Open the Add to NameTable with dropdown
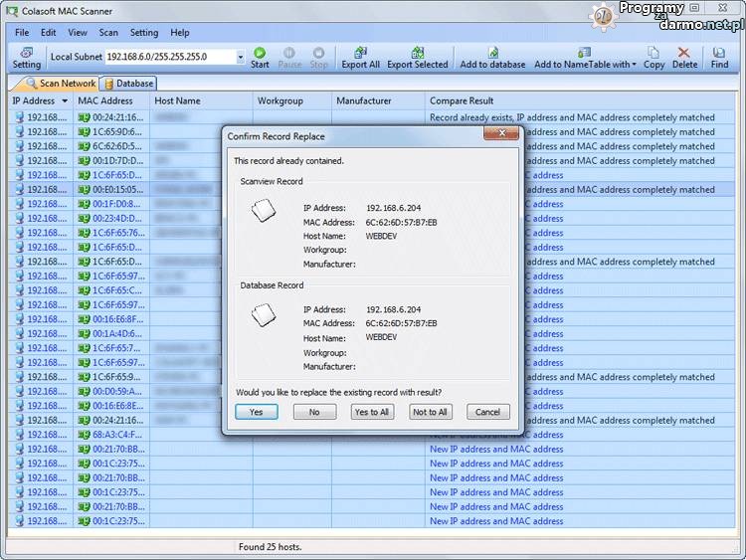 [x=585, y=58]
